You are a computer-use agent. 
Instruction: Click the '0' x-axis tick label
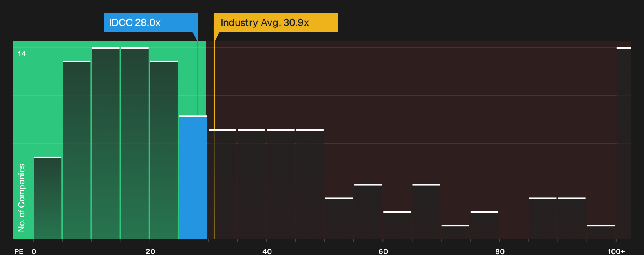(x=34, y=251)
